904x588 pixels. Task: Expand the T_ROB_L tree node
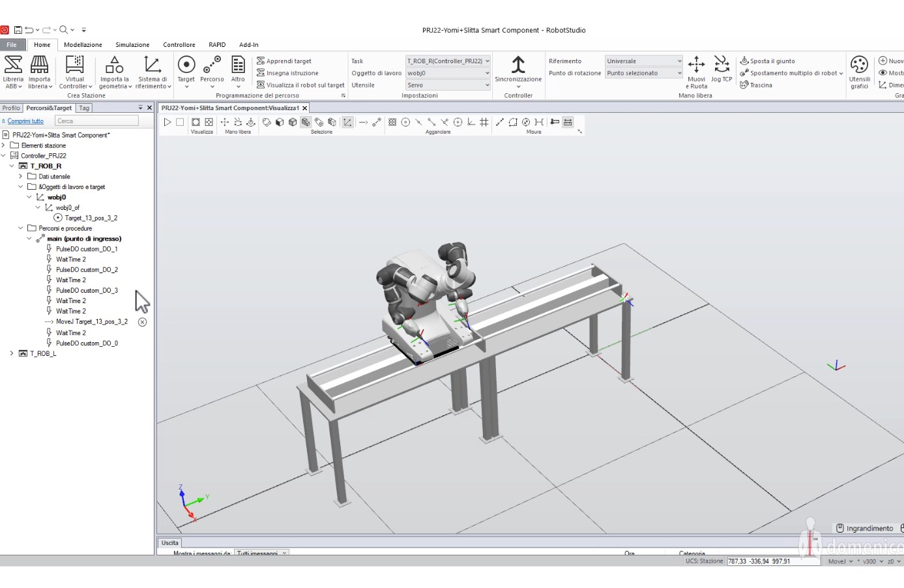click(12, 353)
